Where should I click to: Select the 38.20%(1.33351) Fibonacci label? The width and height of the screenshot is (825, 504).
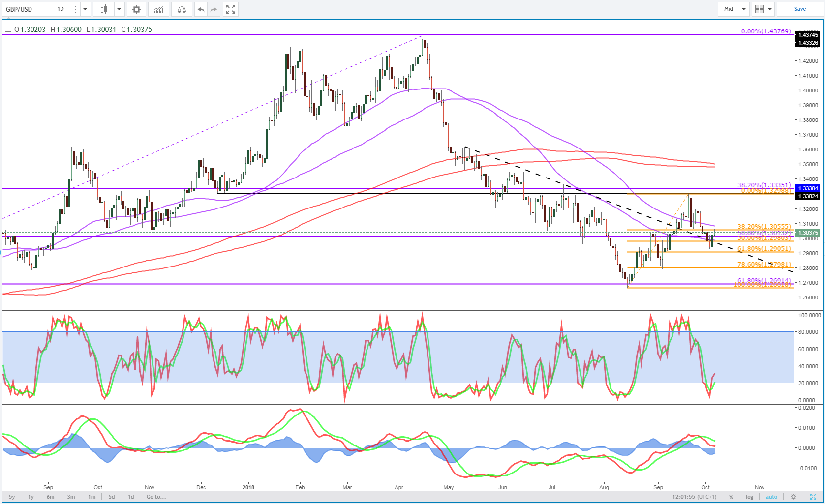[x=764, y=185]
